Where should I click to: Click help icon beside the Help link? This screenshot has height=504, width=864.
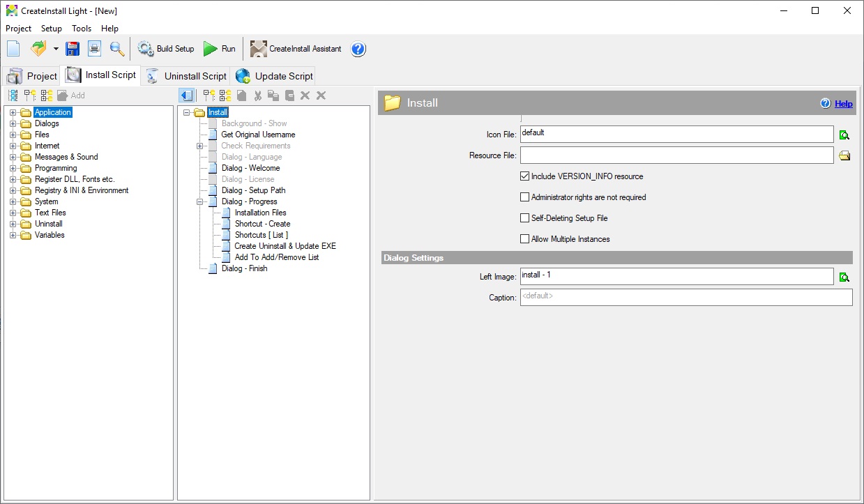[x=826, y=103]
